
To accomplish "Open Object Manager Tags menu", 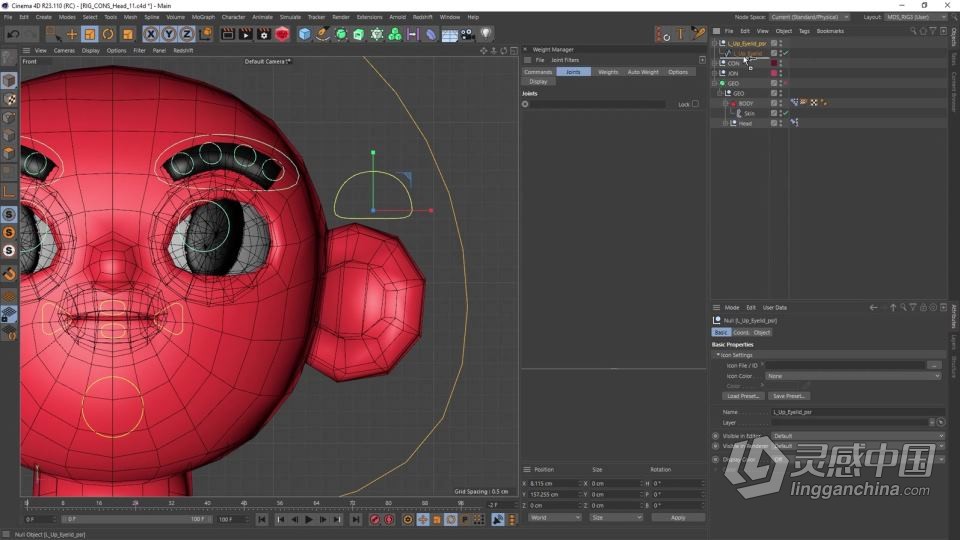I will coord(804,31).
